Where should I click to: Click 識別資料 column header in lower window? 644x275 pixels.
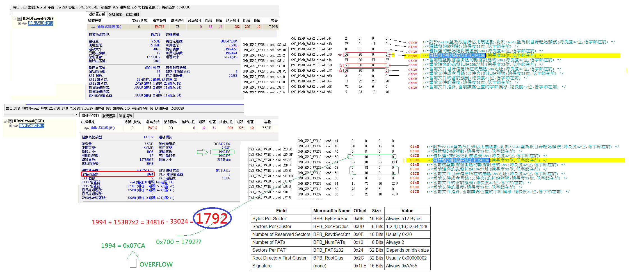[x=171, y=122]
